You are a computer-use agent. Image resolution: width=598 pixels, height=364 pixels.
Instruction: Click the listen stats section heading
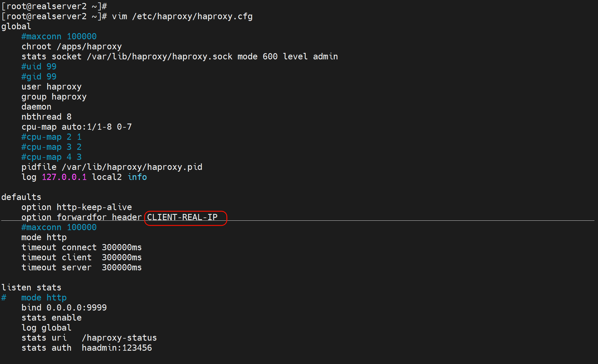(31, 288)
